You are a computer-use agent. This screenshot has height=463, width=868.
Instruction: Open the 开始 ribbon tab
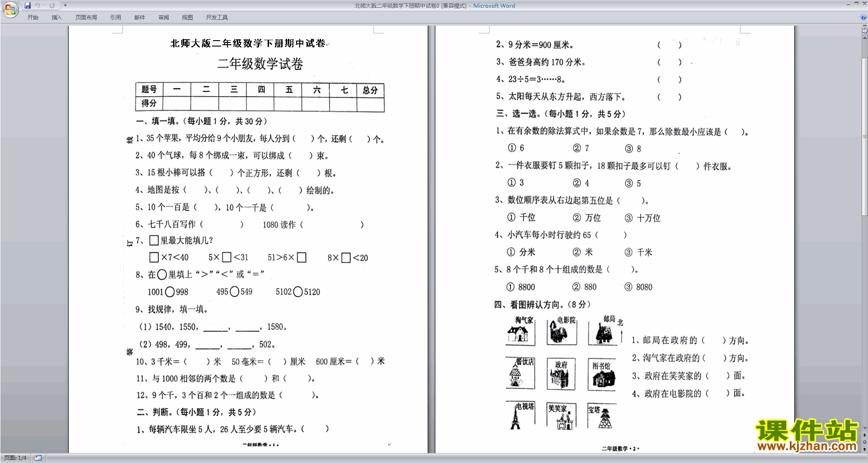point(33,18)
